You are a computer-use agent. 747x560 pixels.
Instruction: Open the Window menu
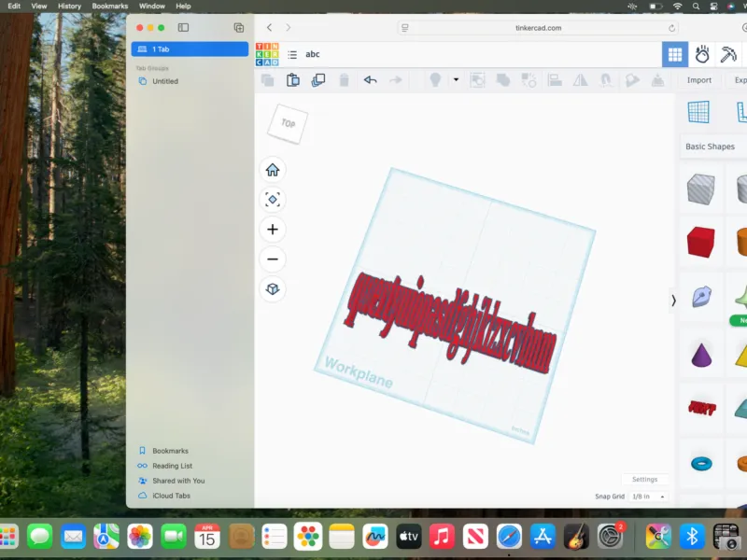coord(152,7)
